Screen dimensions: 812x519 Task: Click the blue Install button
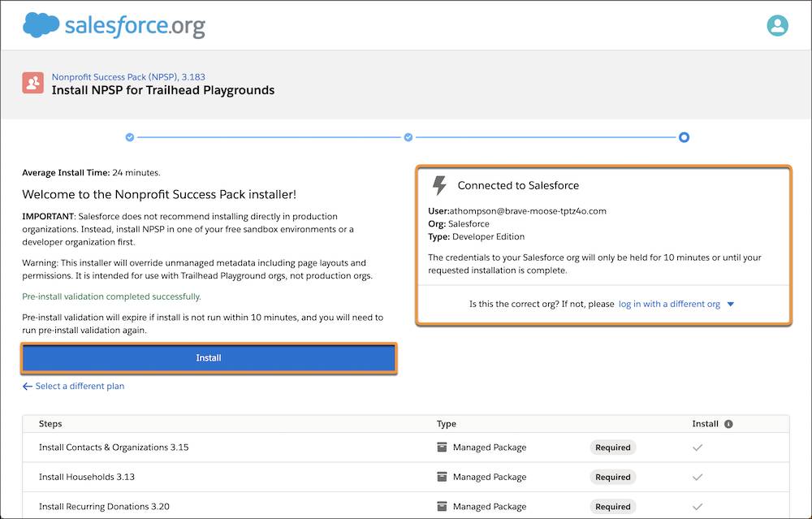[209, 358]
